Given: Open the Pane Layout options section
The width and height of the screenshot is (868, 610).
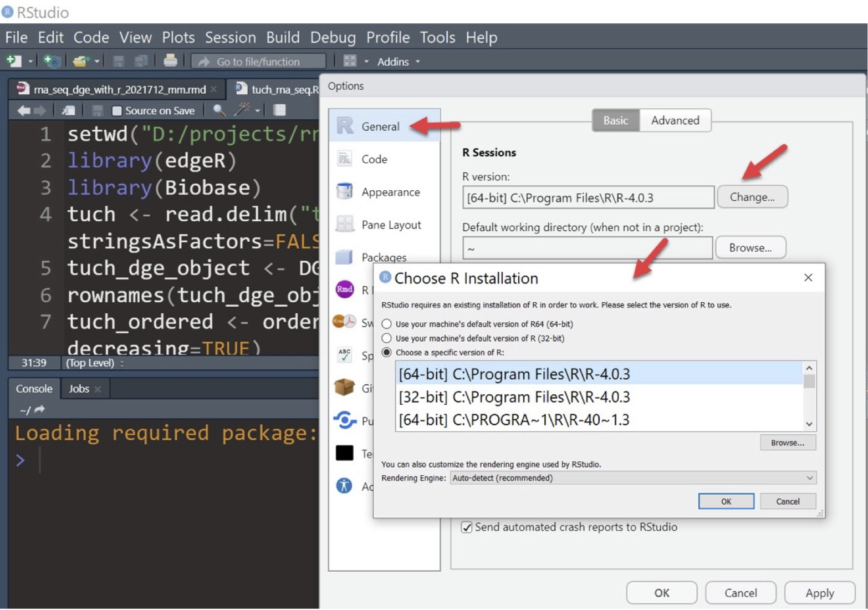Looking at the screenshot, I should point(391,225).
